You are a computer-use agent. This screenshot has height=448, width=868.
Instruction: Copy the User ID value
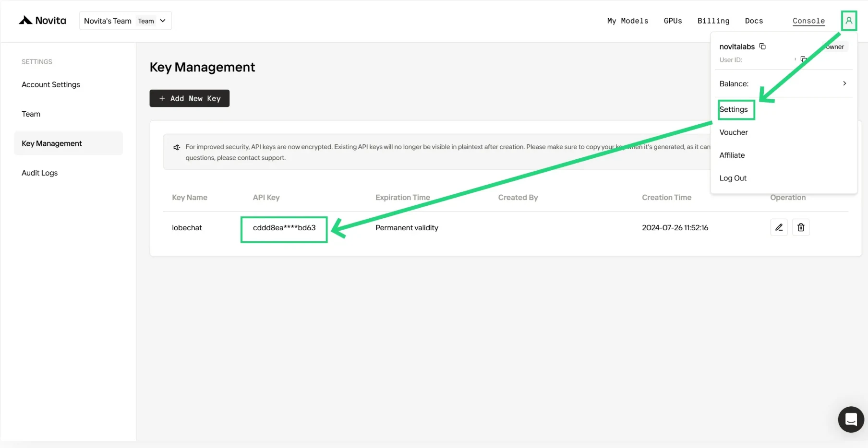[x=803, y=59]
